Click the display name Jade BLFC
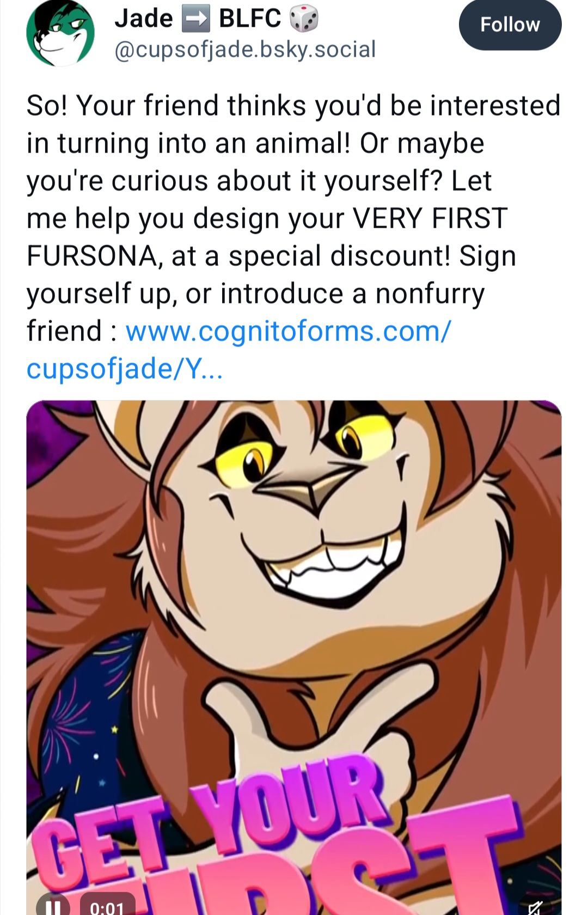Viewport: 588px width, 915px height. [216, 19]
